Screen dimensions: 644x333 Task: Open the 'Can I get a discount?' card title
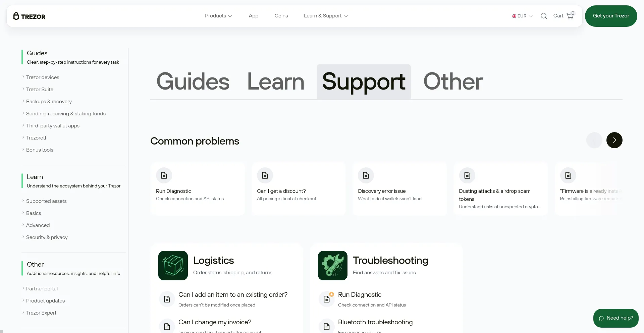281,191
